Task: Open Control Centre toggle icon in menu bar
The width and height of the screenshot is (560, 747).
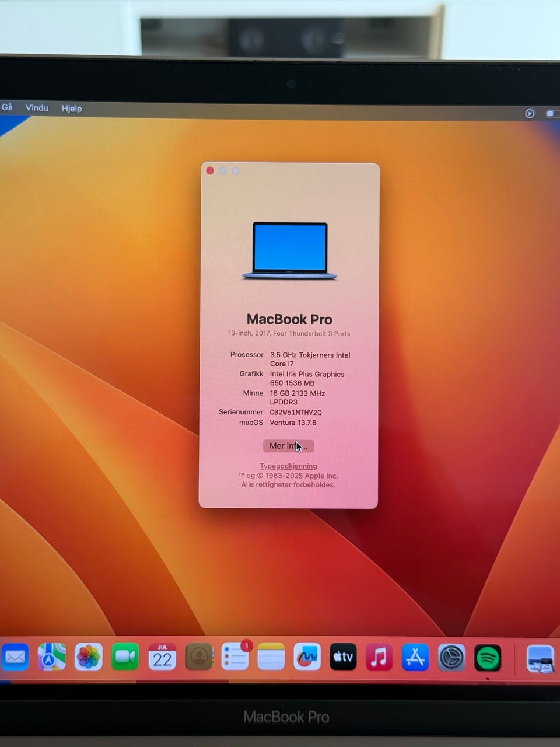Action: click(552, 113)
